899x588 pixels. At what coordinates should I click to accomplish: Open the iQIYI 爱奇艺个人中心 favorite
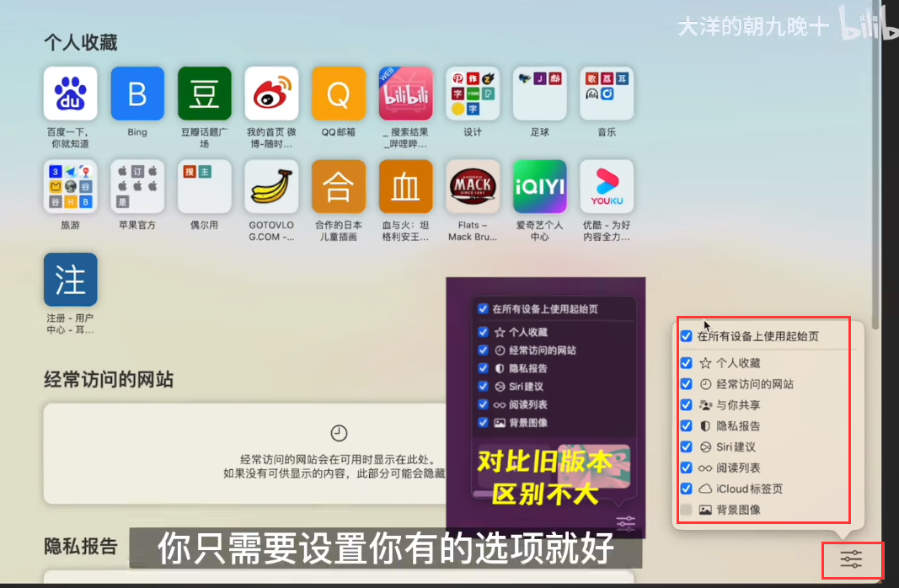[540, 186]
